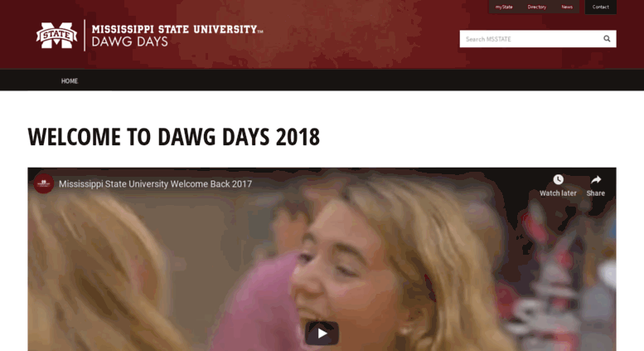Image resolution: width=644 pixels, height=351 pixels.
Task: Click the MSU State logo emblem
Action: (56, 36)
